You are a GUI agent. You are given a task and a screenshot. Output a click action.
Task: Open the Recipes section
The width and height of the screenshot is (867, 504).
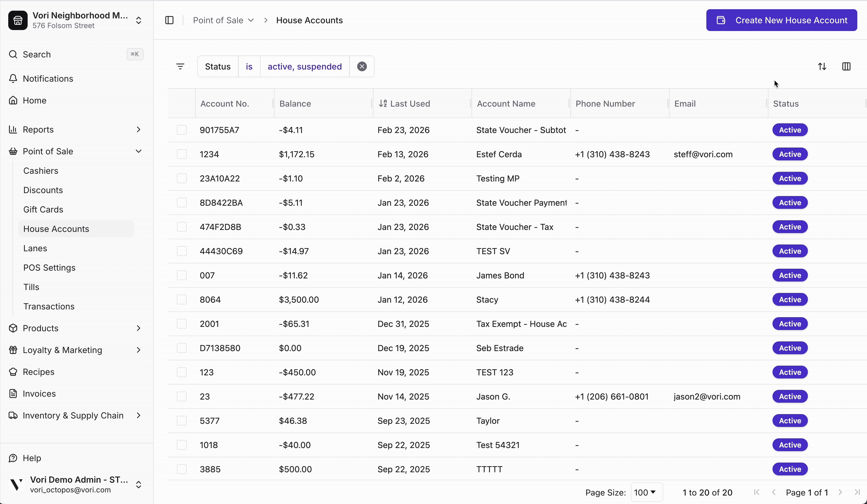39,372
